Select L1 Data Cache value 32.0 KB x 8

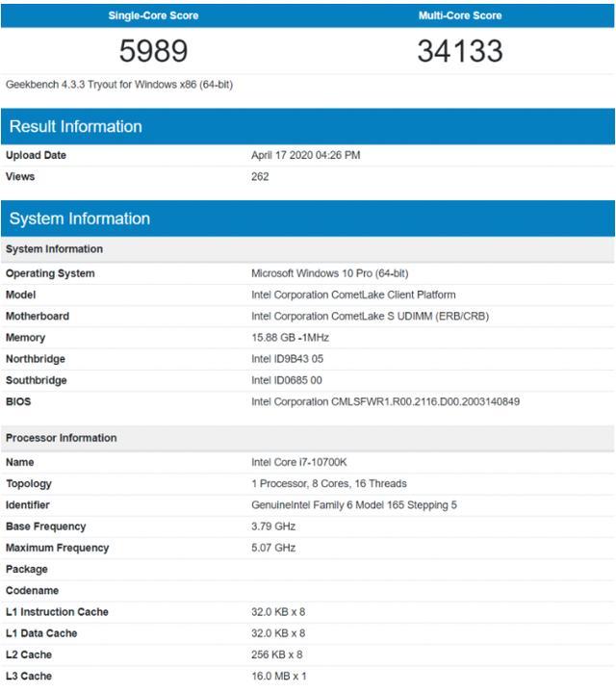(278, 633)
